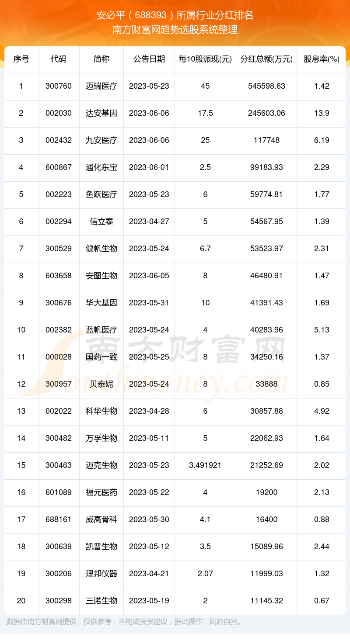Click the 序号 column header
This screenshot has height=644, width=350.
tap(21, 59)
